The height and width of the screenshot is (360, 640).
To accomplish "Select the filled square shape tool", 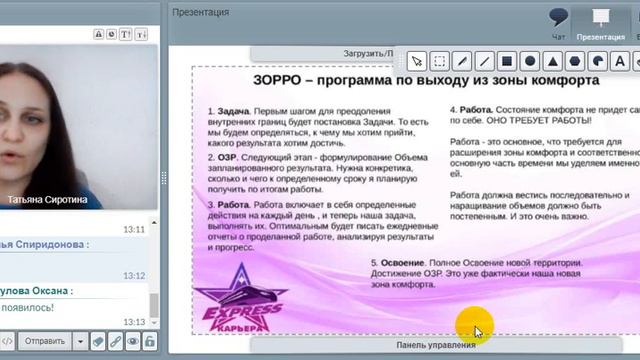I will point(507,61).
